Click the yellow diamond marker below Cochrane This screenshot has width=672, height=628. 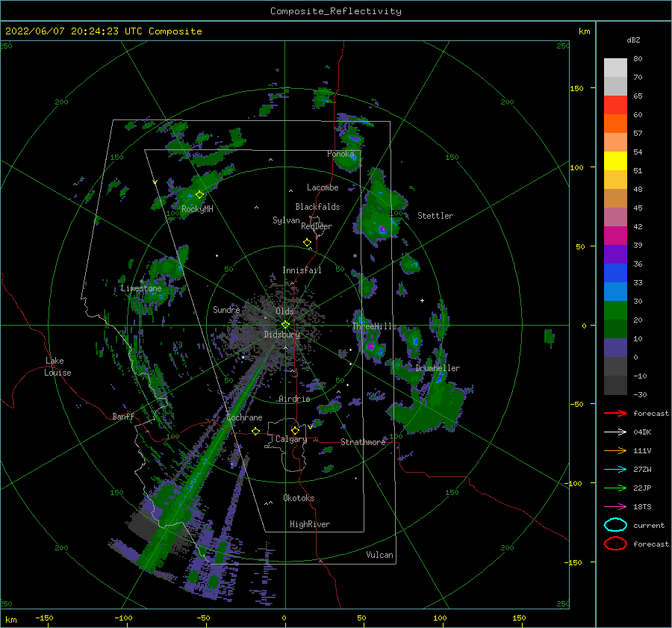coord(255,431)
